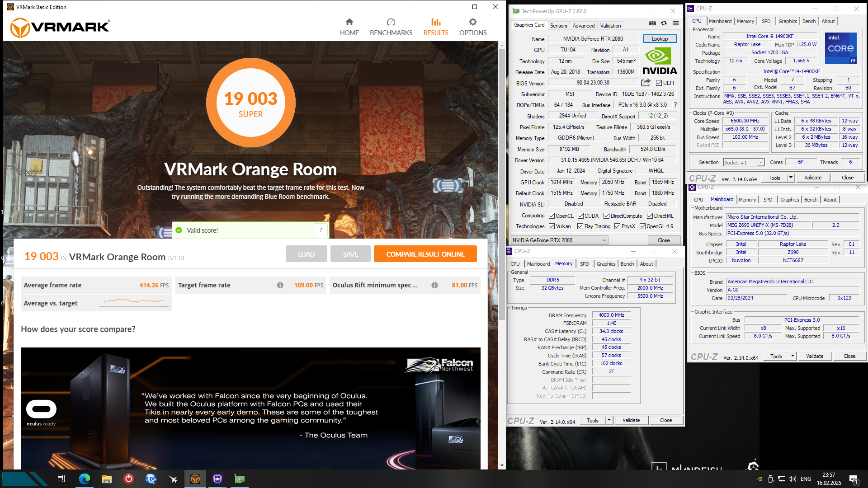This screenshot has width=868, height=488.
Task: Take a GPU-Z screenshot with camera icon
Action: click(652, 23)
